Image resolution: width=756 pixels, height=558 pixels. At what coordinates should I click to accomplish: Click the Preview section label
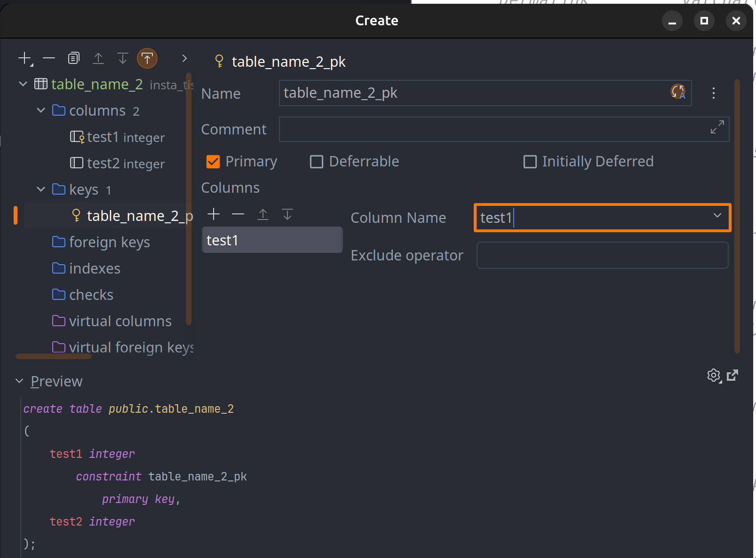(x=56, y=381)
